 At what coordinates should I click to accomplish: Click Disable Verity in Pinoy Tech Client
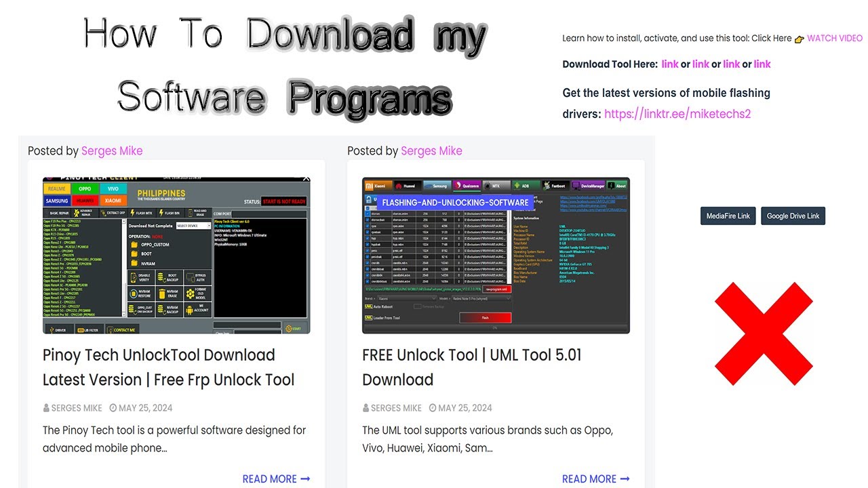142,277
